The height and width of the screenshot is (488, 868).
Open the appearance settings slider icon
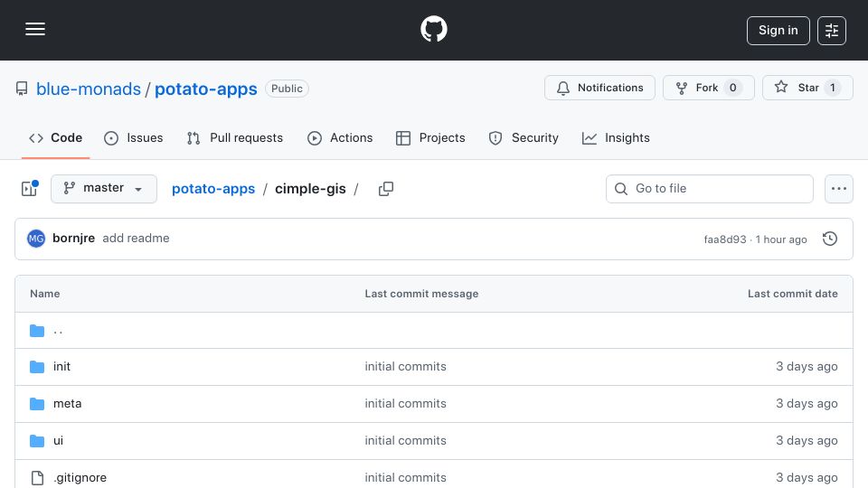(x=832, y=31)
